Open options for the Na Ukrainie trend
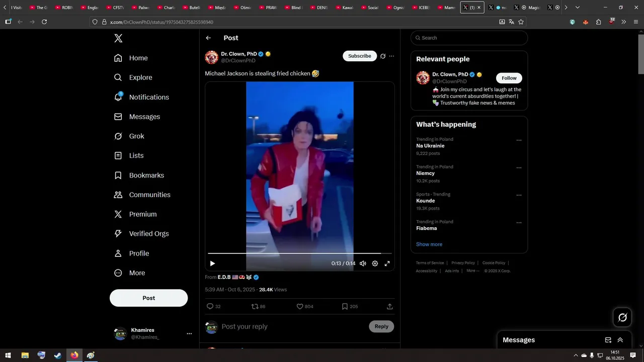The image size is (644, 362). 519,140
